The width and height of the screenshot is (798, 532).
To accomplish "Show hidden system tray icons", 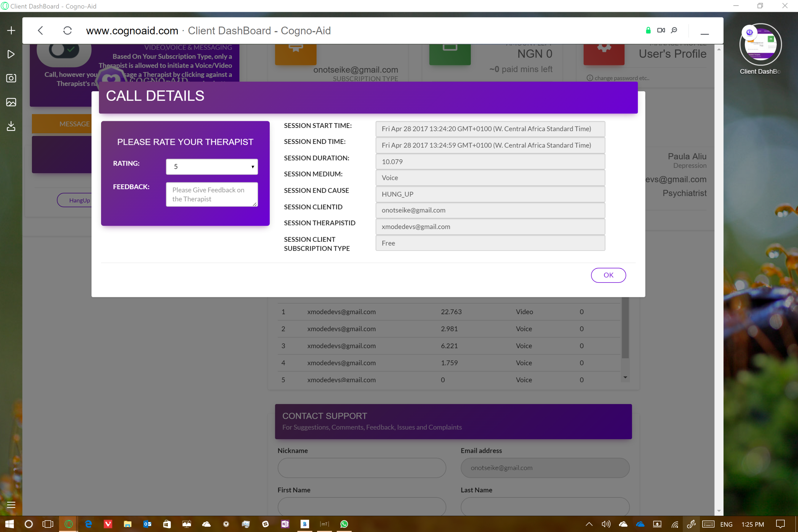I will point(589,524).
